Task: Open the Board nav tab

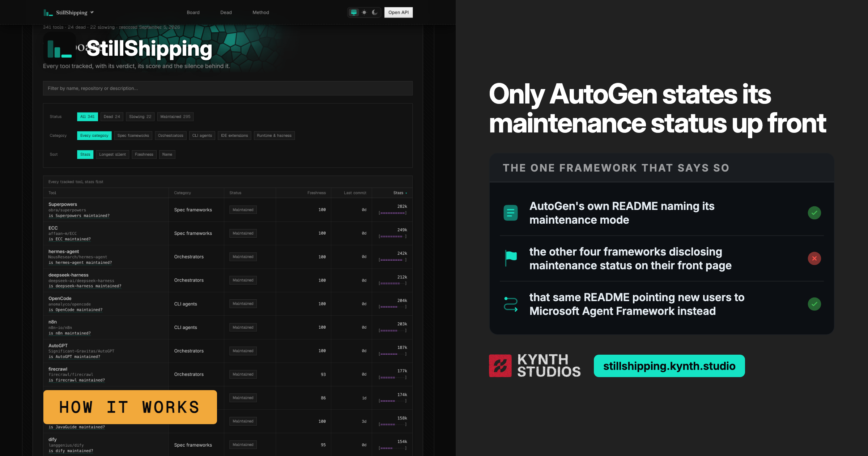Action: [193, 12]
